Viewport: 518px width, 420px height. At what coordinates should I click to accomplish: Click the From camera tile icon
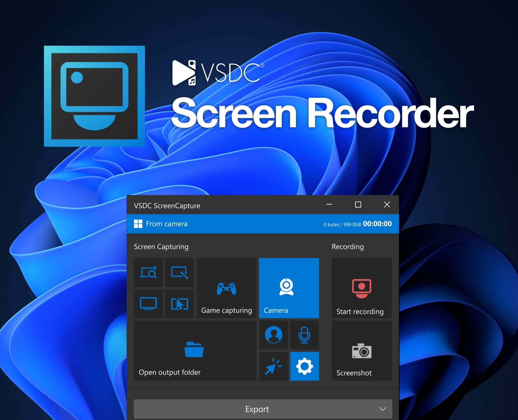(x=138, y=224)
